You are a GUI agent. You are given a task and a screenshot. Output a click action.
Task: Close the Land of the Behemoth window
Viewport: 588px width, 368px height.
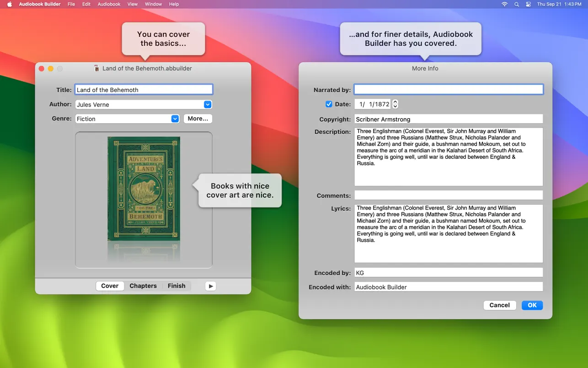[x=42, y=69]
